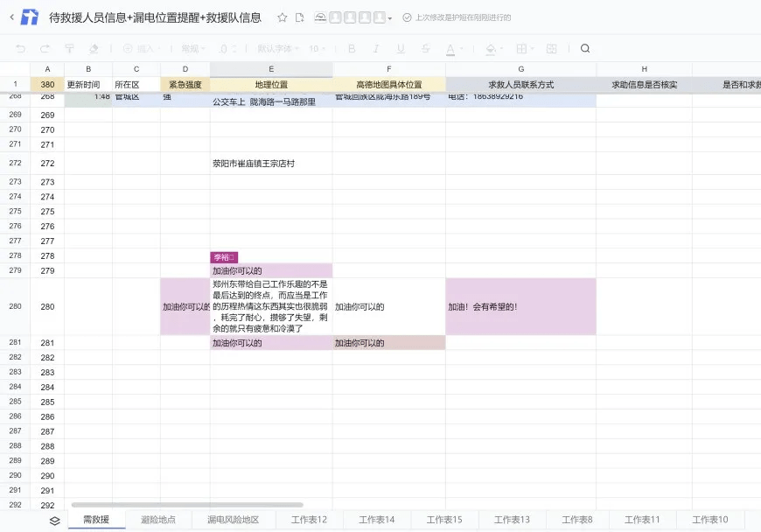Viewport: 761px width, 532px height.
Task: Switch to the 工作表15 sheet tab
Action: pyautogui.click(x=444, y=520)
